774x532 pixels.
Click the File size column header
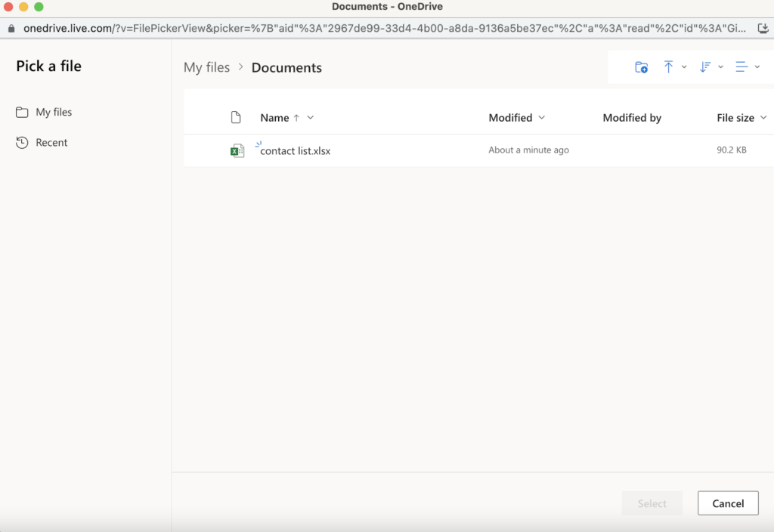click(735, 117)
